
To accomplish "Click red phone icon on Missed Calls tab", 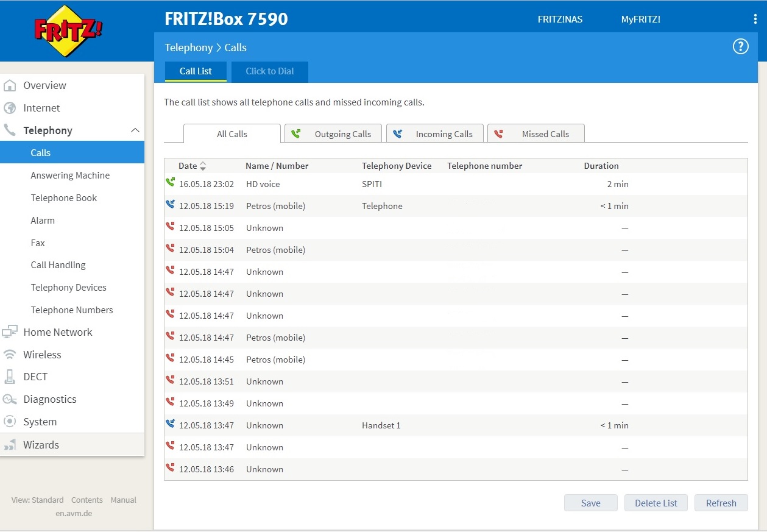I will tap(498, 133).
